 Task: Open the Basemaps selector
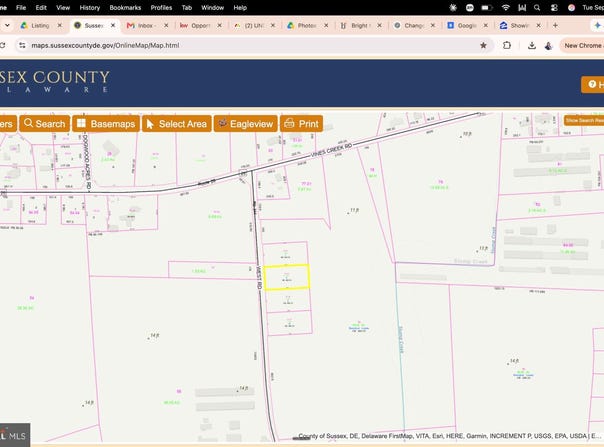point(106,124)
